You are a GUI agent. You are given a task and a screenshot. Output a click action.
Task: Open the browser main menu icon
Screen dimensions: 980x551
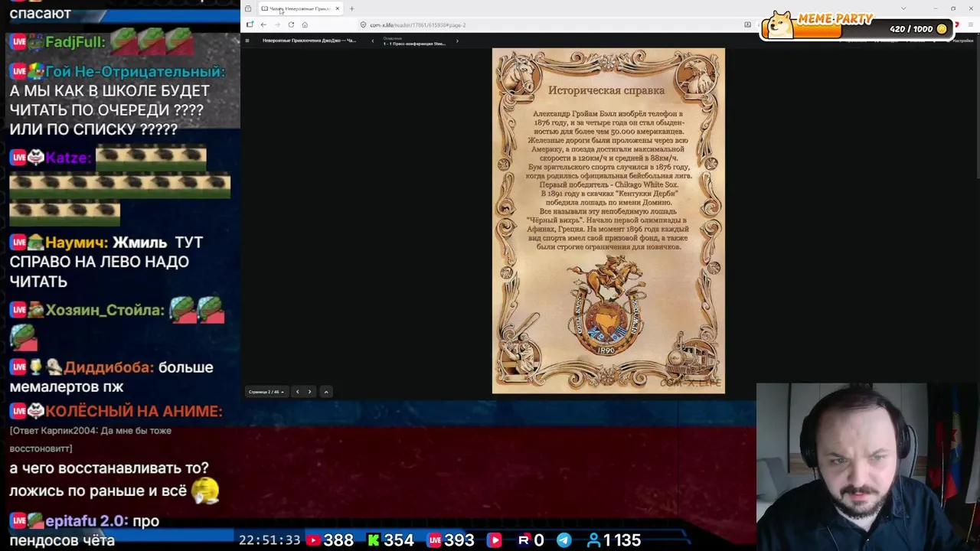point(971,24)
